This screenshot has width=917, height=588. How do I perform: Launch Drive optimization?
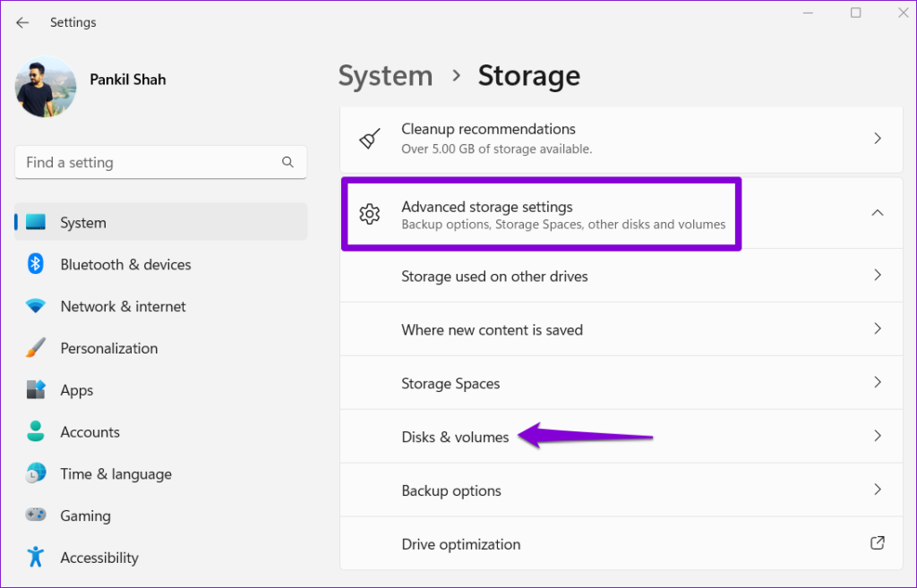coord(621,544)
